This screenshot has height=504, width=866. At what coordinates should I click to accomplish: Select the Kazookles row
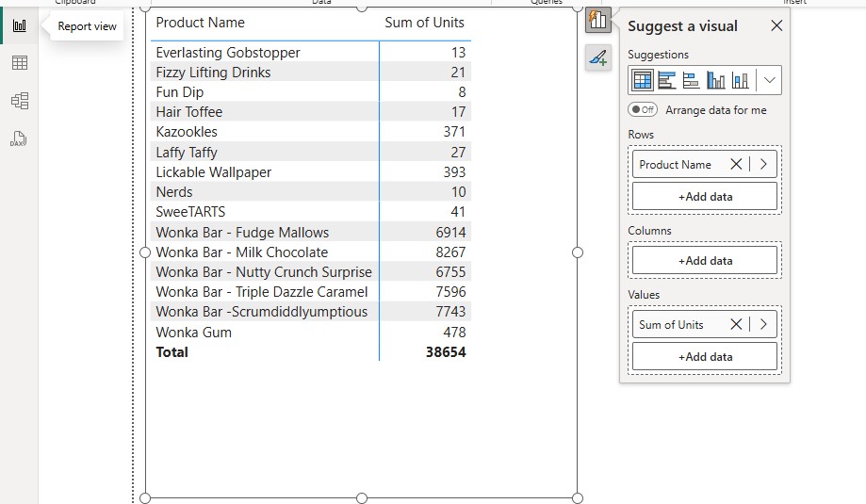tap(311, 132)
